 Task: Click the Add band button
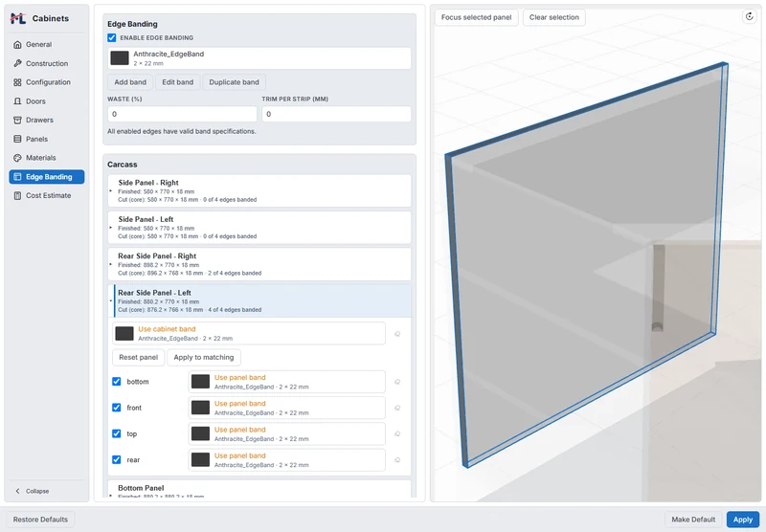(x=130, y=82)
